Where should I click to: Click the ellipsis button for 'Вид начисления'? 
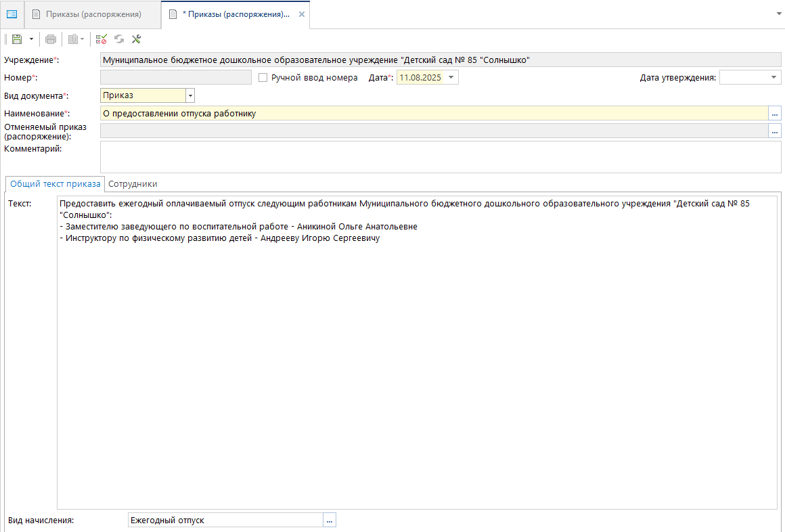tap(330, 520)
